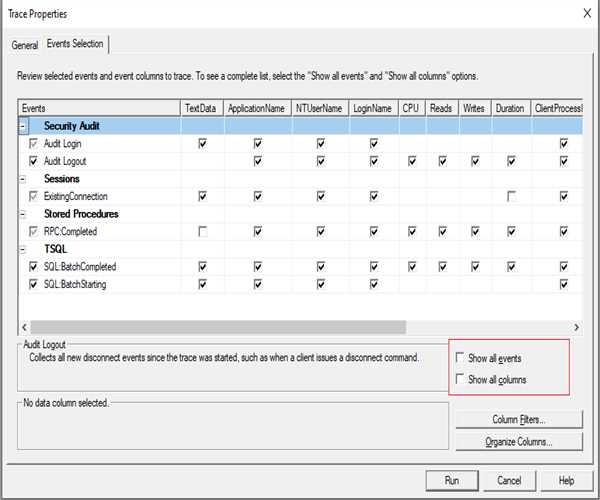
Task: Check Duration for ExistingConnection
Action: click(x=511, y=196)
